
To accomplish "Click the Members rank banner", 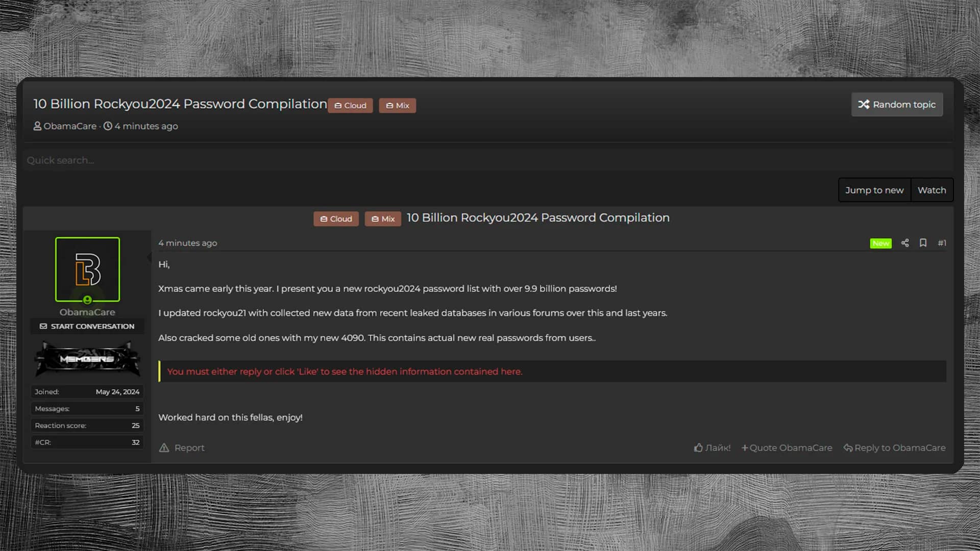I will (87, 359).
